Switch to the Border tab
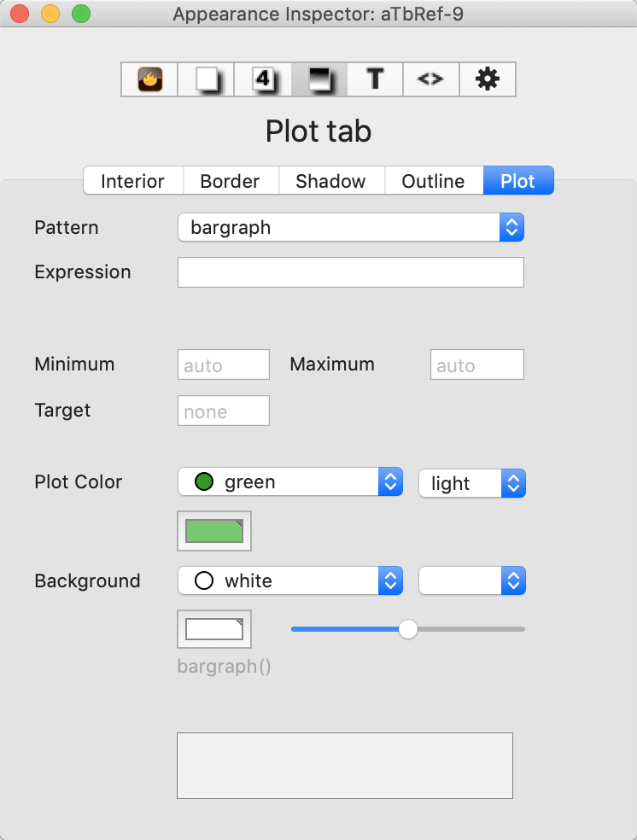Image resolution: width=637 pixels, height=840 pixels. (231, 181)
